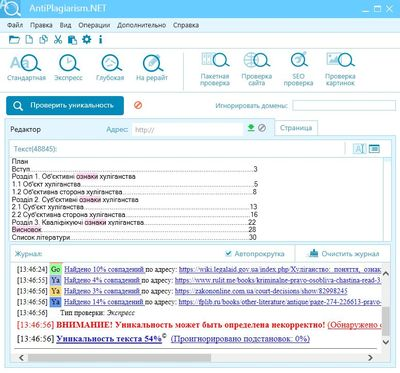Click in the Игнорировать домены field
The height and width of the screenshot is (373, 400).
344,106
